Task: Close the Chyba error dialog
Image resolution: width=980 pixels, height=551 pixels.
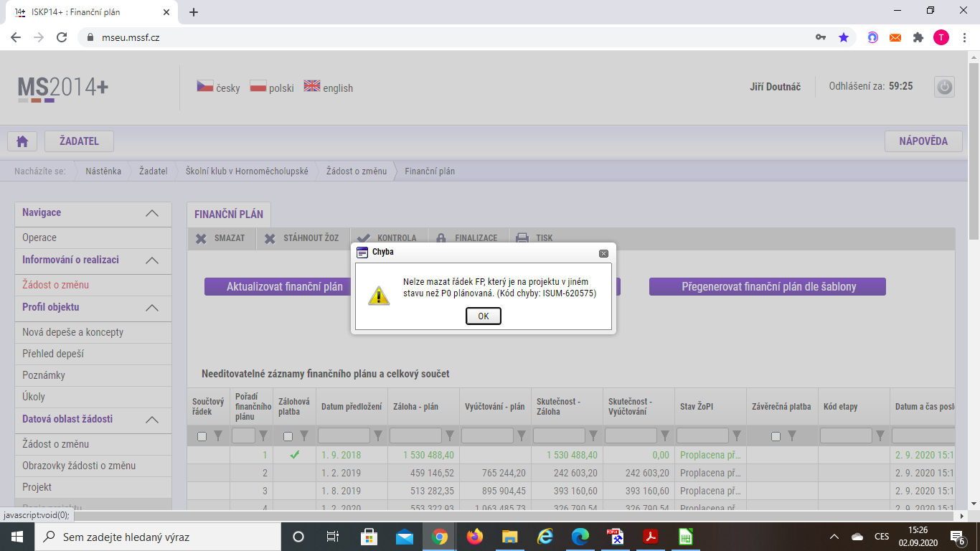Action: [603, 253]
